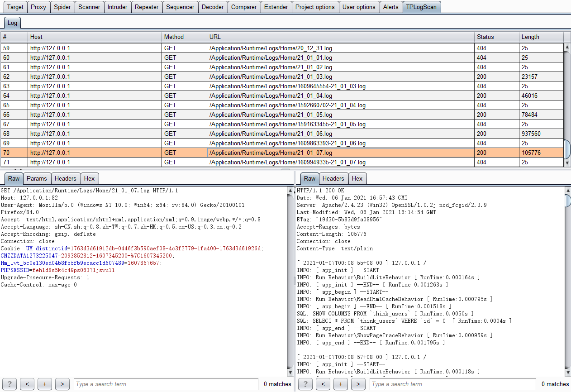The height and width of the screenshot is (392, 571).
Task: Click response pane scroll down arrow
Action: coord(567,373)
